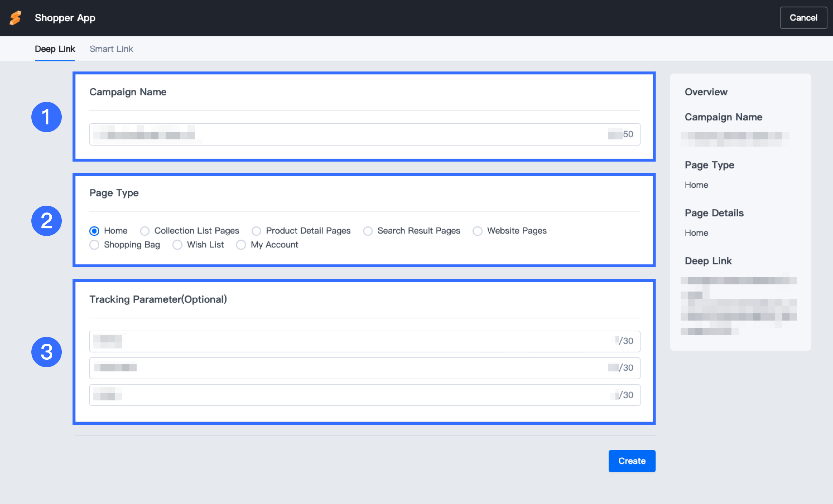
Task: Choose Product Detail Pages radio option
Action: (x=256, y=231)
